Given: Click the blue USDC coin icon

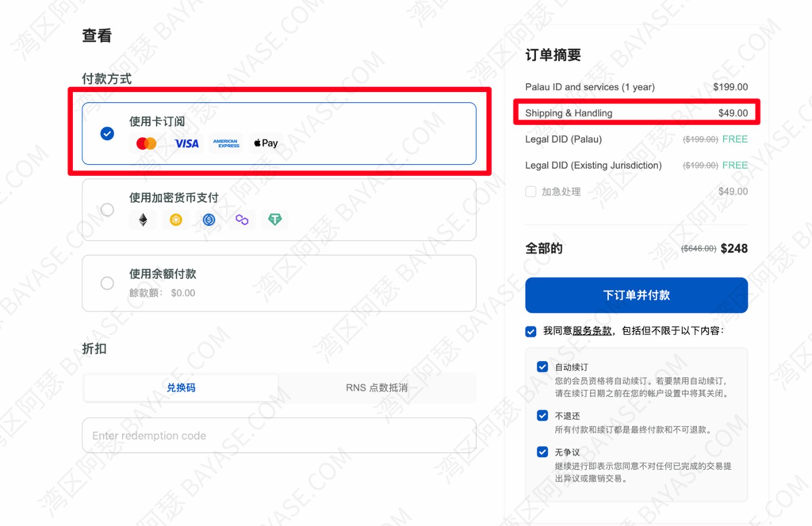Looking at the screenshot, I should click(x=209, y=220).
